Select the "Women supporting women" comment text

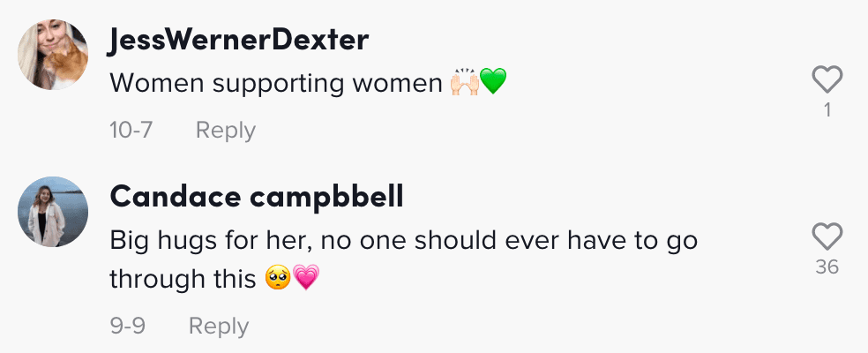276,83
